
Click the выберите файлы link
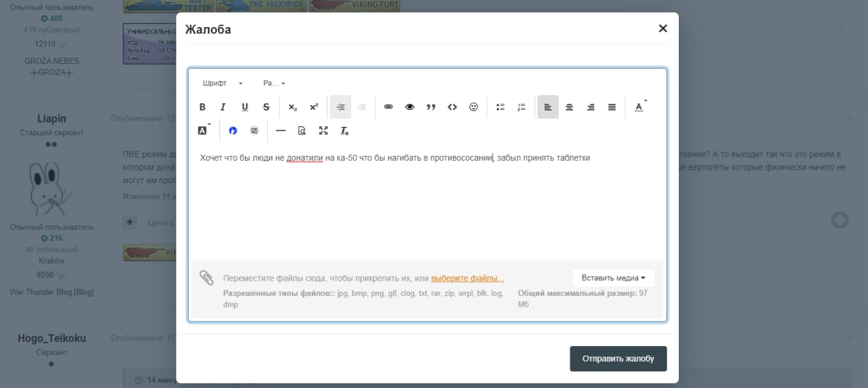(467, 278)
